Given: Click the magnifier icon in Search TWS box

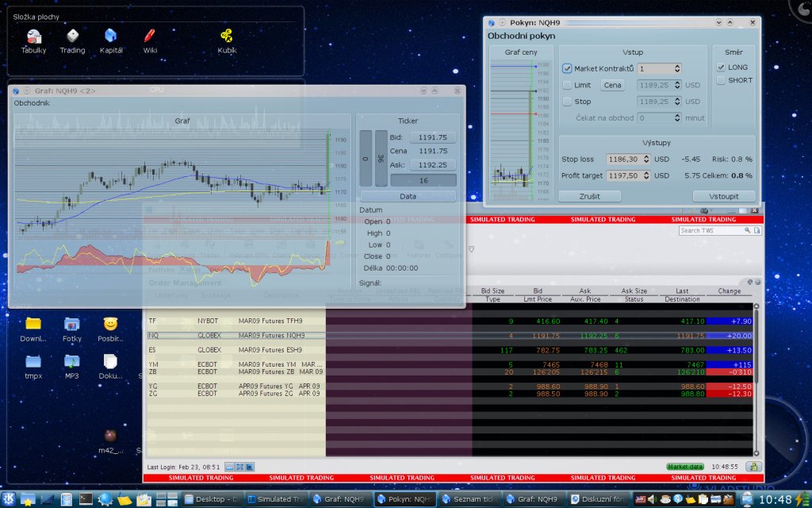Looking at the screenshot, I should coord(747,230).
